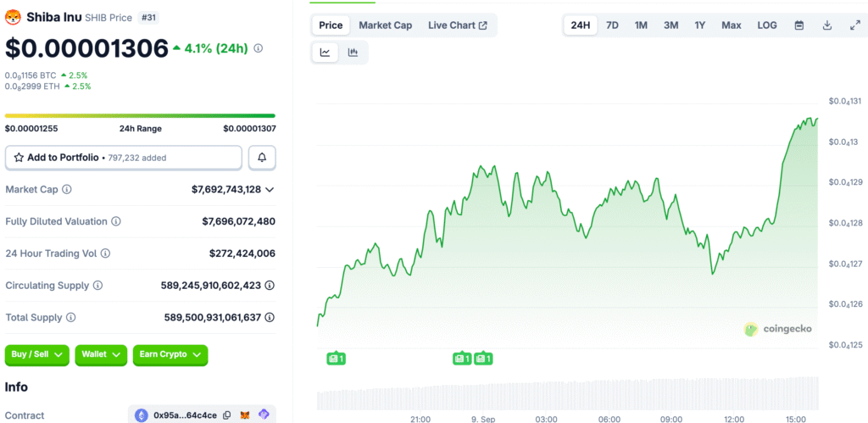Click the third news marker under chart

483,359
